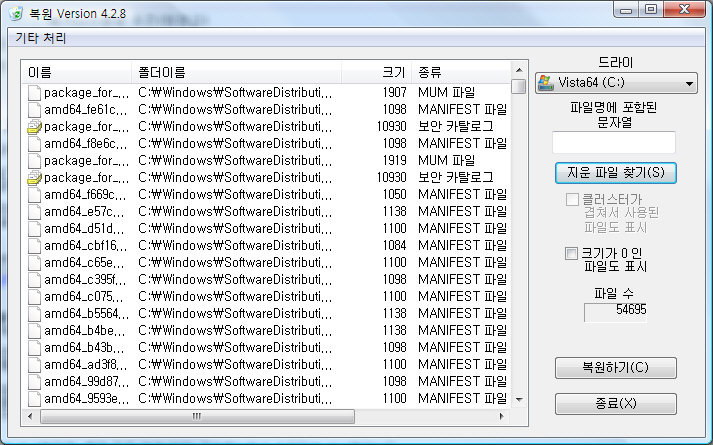The image size is (713, 445).
Task: Click the file icon beside amd64_cbf16
Action: click(35, 246)
